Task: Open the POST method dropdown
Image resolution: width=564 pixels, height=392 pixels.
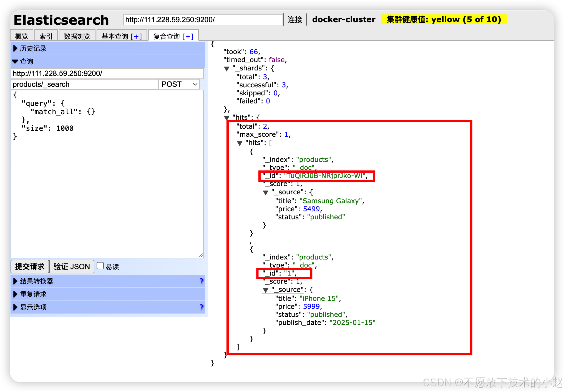Action: [x=179, y=84]
